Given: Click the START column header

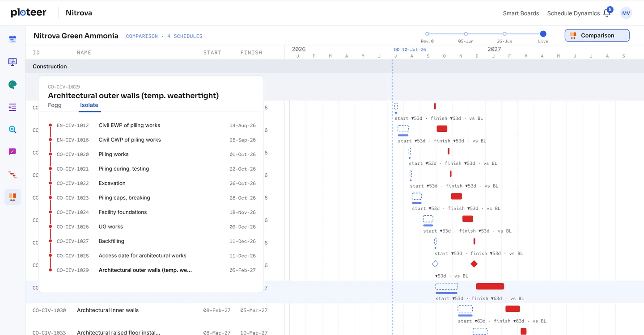Looking at the screenshot, I should (212, 53).
